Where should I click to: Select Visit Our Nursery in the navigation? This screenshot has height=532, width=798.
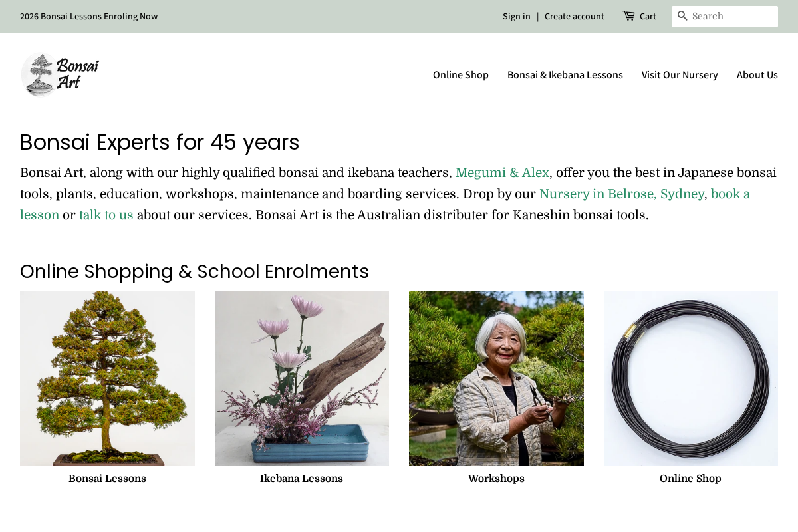[x=679, y=75]
